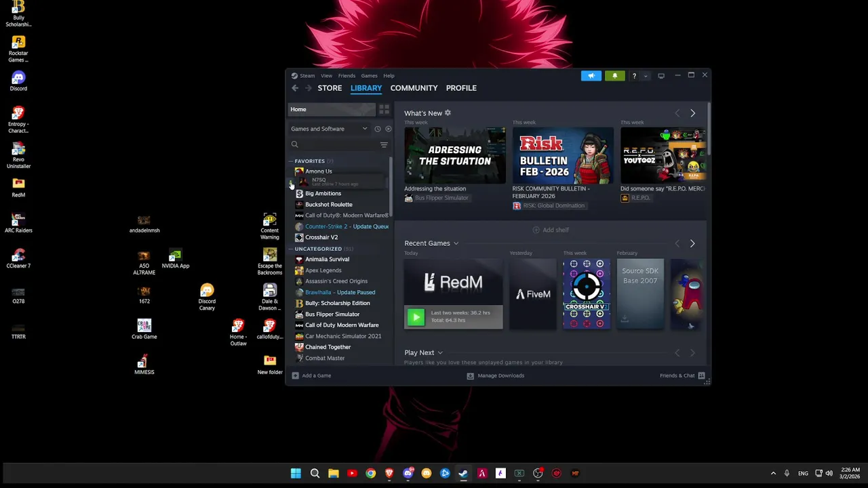This screenshot has width=868, height=488.
Task: Open Friends & Chat icon
Action: tap(701, 375)
